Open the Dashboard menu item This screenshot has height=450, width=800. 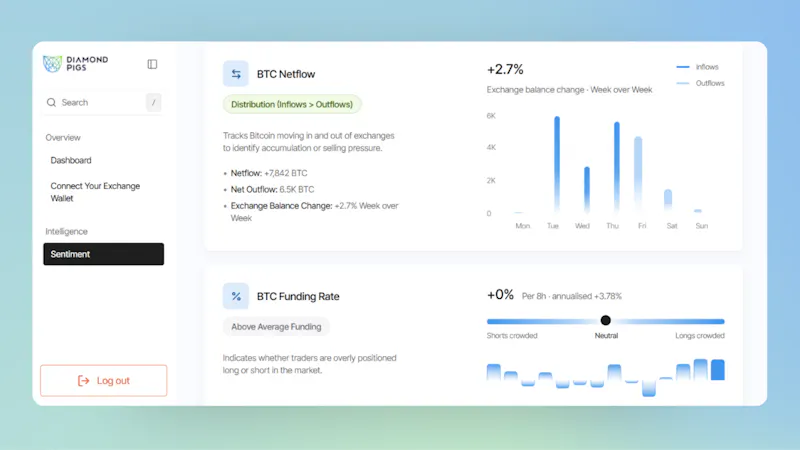tap(71, 160)
